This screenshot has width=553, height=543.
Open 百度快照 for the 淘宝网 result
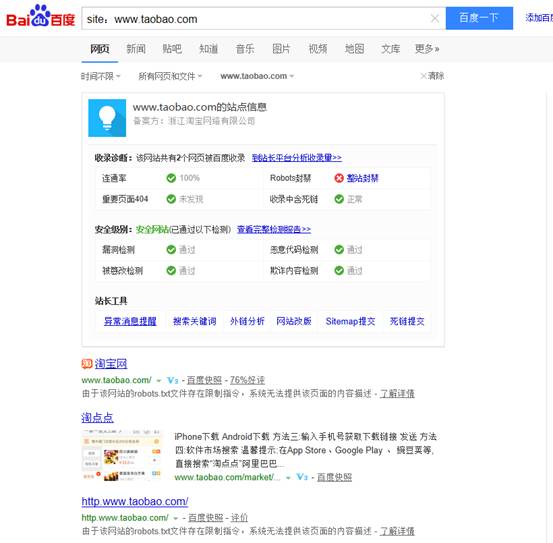coord(204,380)
